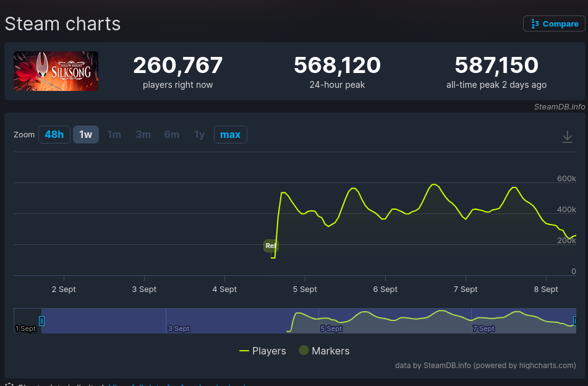
Task: Click the 400k y-axis label
Action: 566,209
